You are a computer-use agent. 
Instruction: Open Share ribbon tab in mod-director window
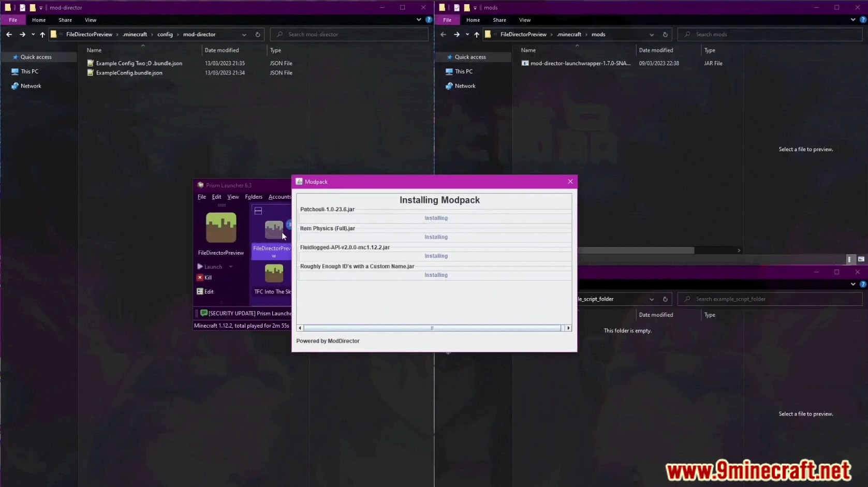point(65,20)
